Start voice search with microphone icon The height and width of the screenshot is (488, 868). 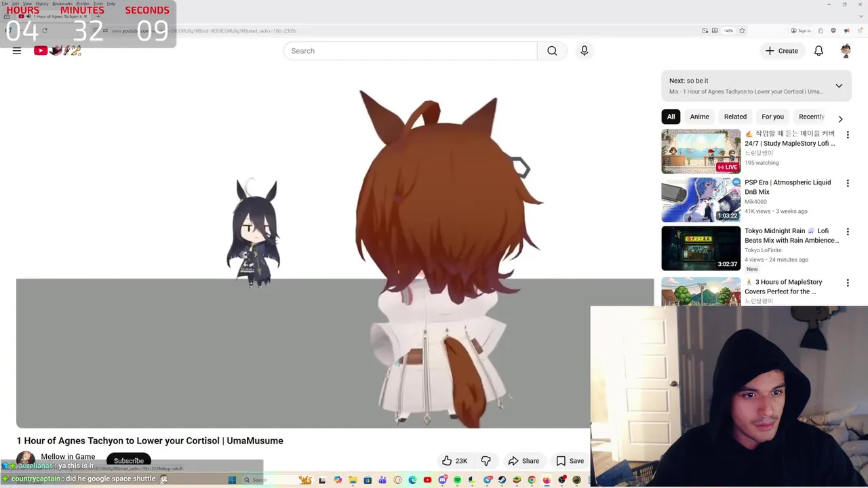coord(584,51)
